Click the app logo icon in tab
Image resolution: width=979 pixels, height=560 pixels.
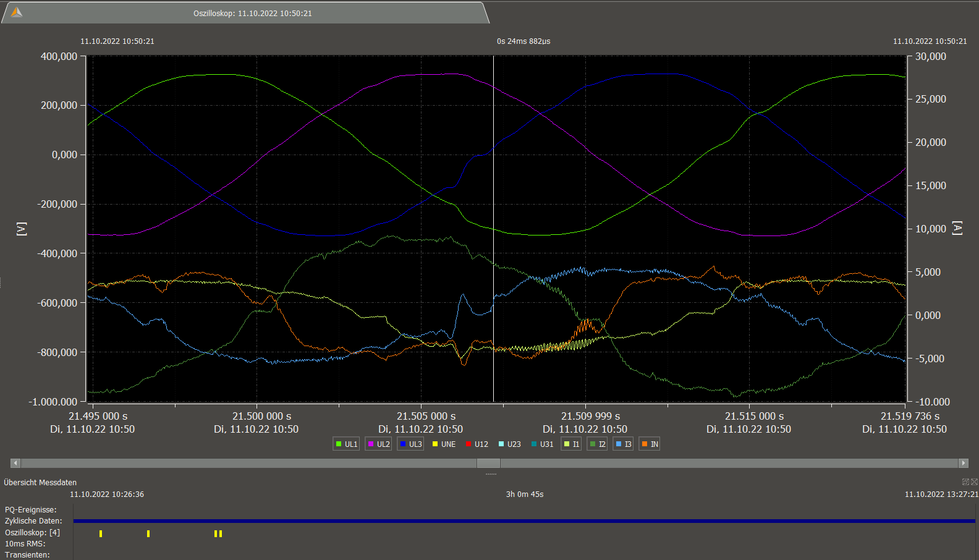17,12
